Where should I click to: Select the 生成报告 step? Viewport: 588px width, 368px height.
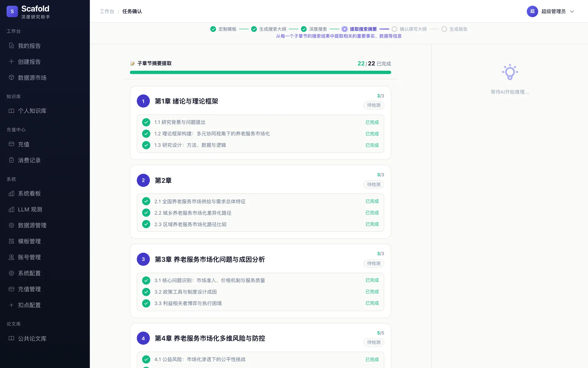[454, 29]
